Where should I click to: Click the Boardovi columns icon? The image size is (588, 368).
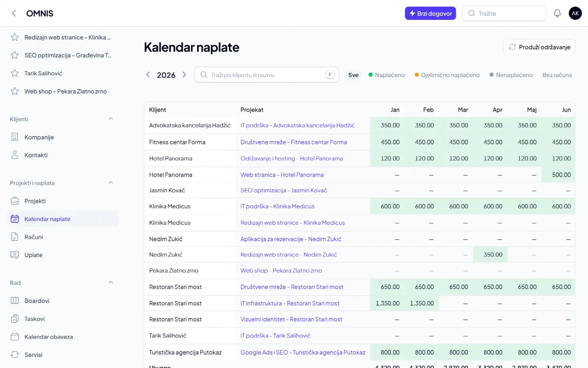(15, 301)
